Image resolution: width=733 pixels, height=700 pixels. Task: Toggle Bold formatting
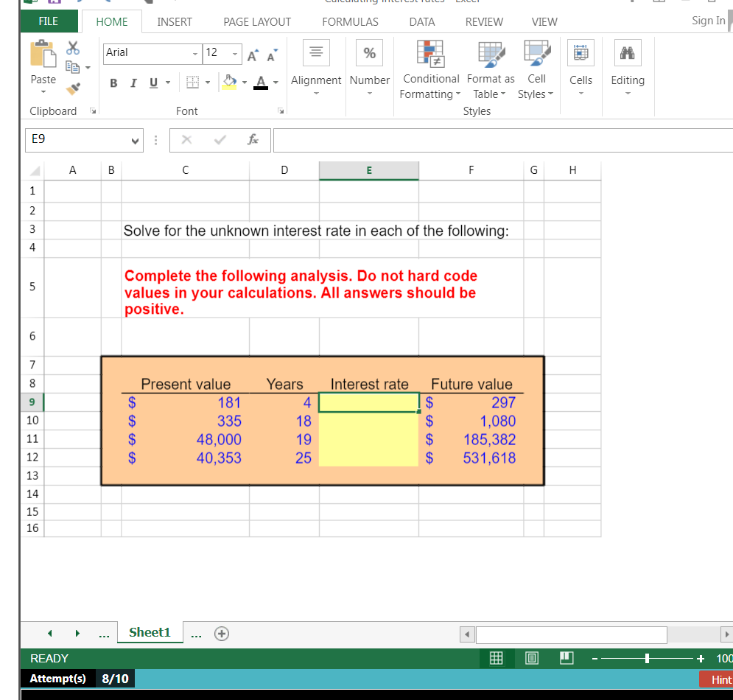pyautogui.click(x=113, y=83)
